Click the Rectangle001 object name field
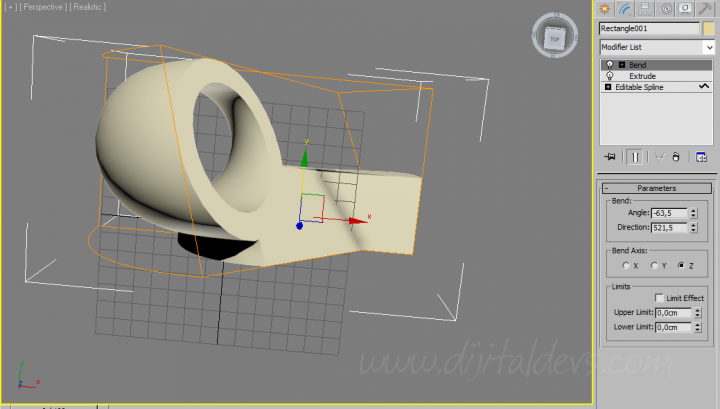720x409 pixels. click(x=649, y=28)
